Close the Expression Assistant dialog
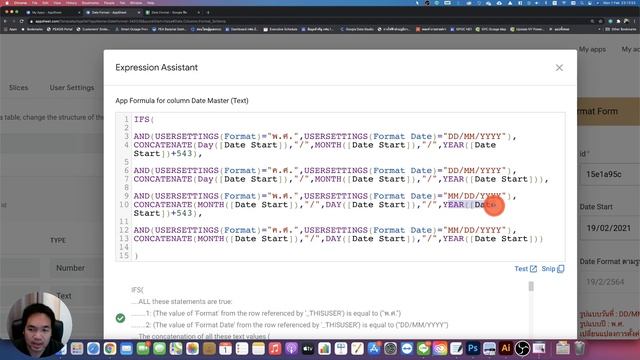The width and height of the screenshot is (640, 360). (x=559, y=68)
